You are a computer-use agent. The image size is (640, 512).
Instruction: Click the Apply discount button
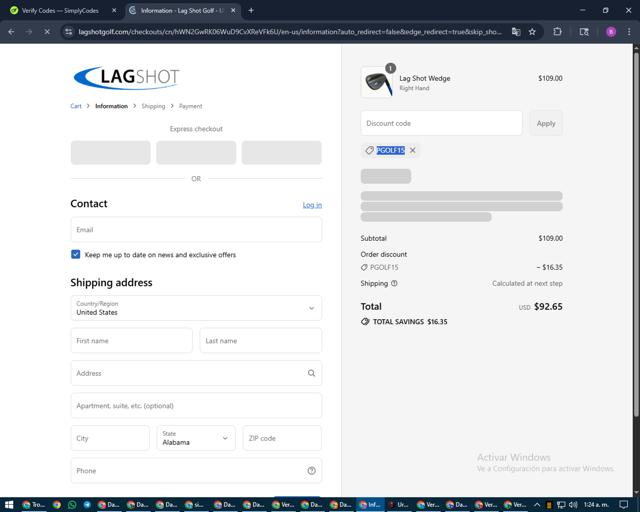546,123
